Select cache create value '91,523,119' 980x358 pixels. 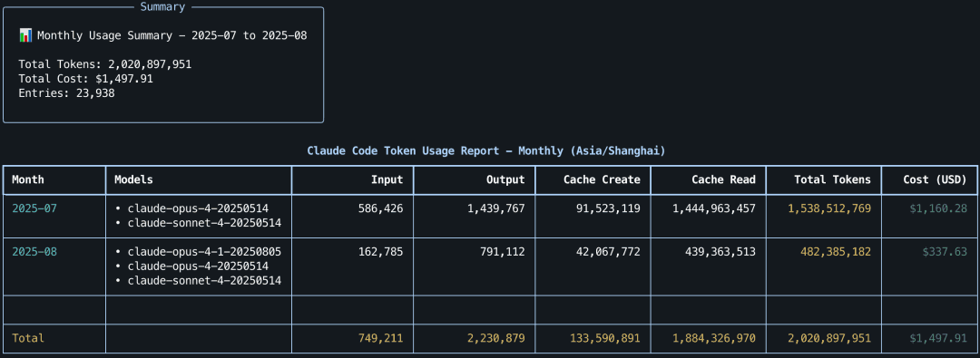point(608,208)
